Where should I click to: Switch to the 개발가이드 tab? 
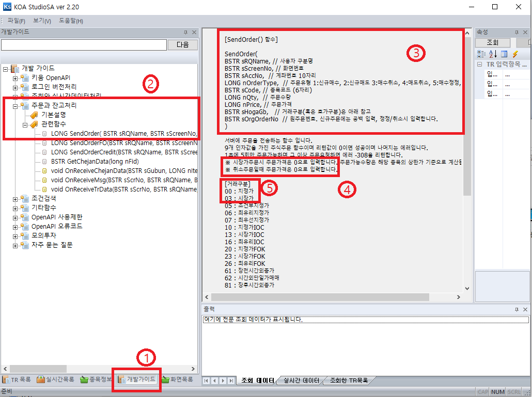tap(137, 379)
